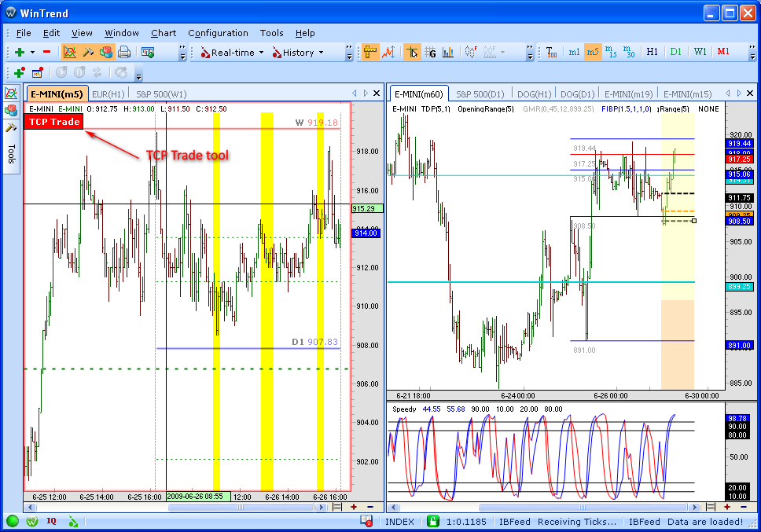The width and height of the screenshot is (761, 532).
Task: Expand the Real-time toolbar overflow chevron
Action: click(x=349, y=53)
